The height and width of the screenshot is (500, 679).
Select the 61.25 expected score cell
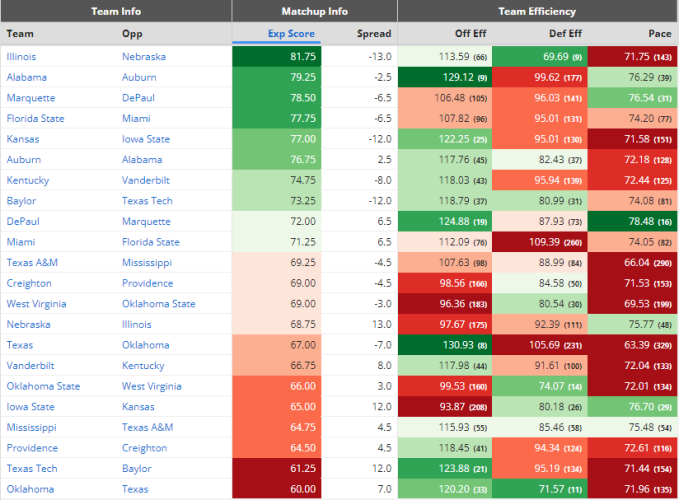coord(277,468)
